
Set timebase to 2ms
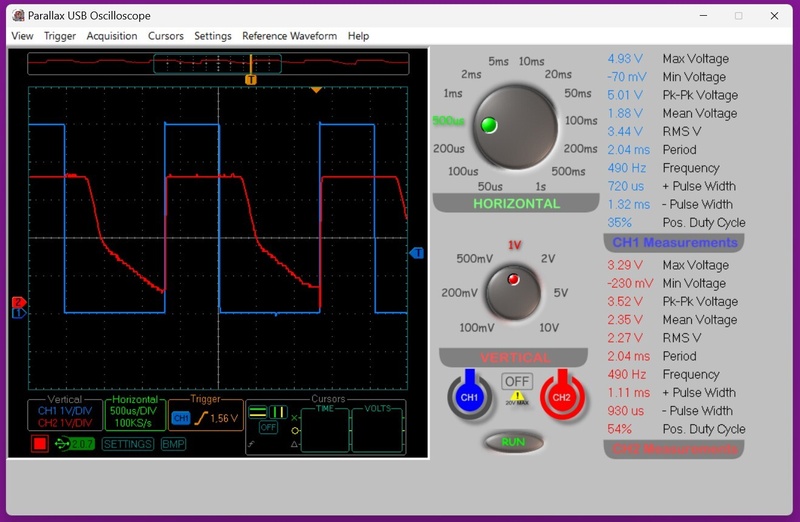coord(471,74)
